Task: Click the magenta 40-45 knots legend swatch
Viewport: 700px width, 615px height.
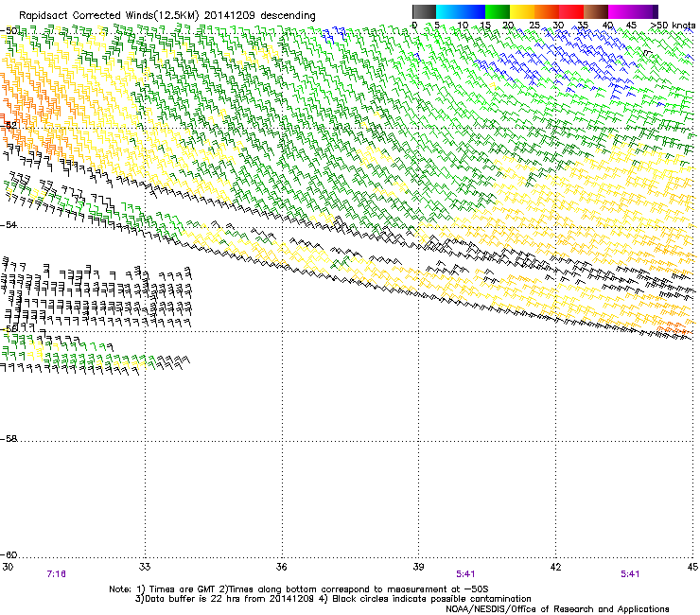Action: [621, 11]
